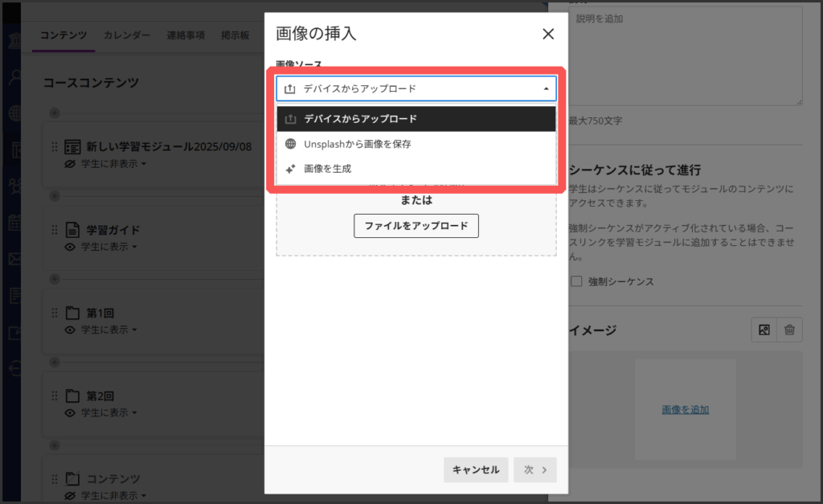
Task: Enable the 強制シーケンス checkbox
Action: point(576,282)
